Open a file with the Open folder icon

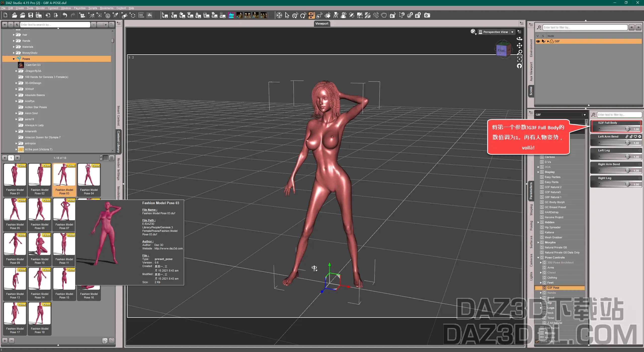click(14, 15)
